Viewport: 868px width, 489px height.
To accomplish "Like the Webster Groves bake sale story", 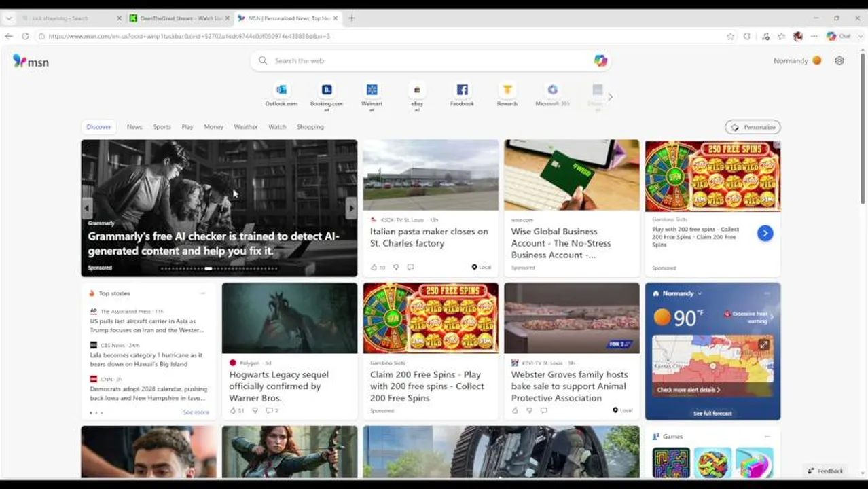I will [515, 410].
